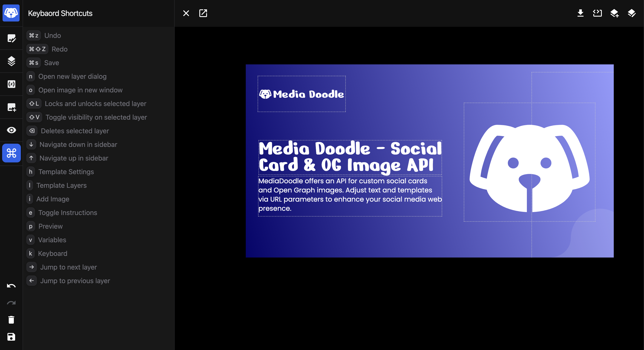Click the 'n' key badge
This screenshot has height=350, width=644.
(30, 76)
